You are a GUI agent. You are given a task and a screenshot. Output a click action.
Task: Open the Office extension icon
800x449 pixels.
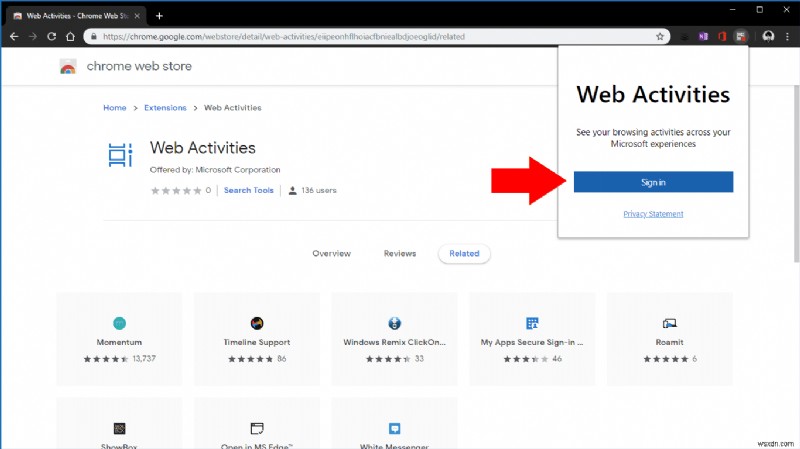coord(722,37)
